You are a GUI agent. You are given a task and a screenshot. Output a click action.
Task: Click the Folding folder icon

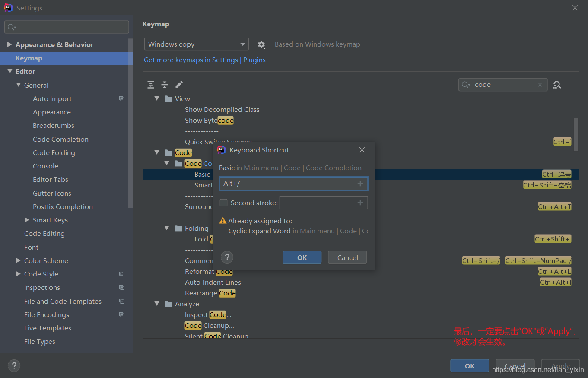[178, 228]
